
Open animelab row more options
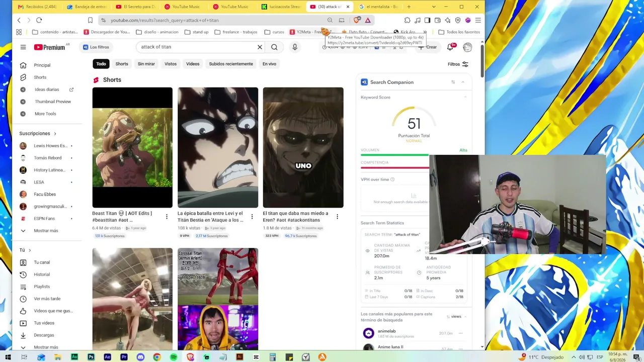tap(460, 333)
